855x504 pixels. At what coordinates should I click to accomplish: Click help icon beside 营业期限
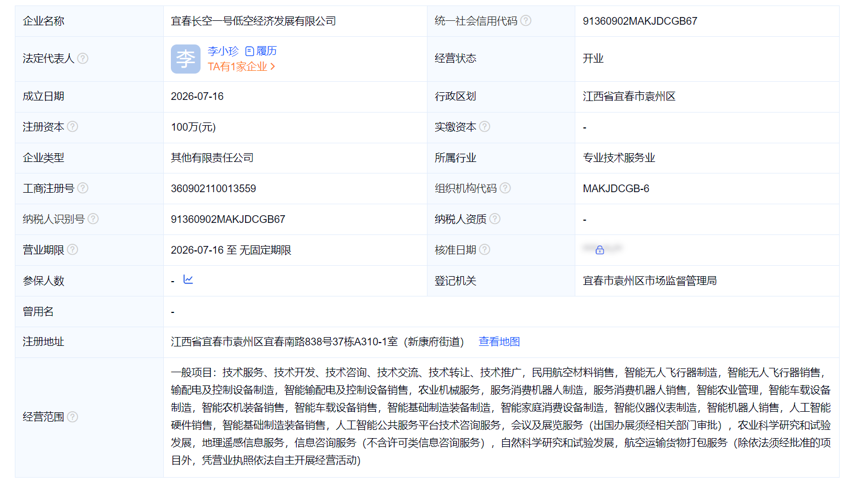click(x=72, y=249)
